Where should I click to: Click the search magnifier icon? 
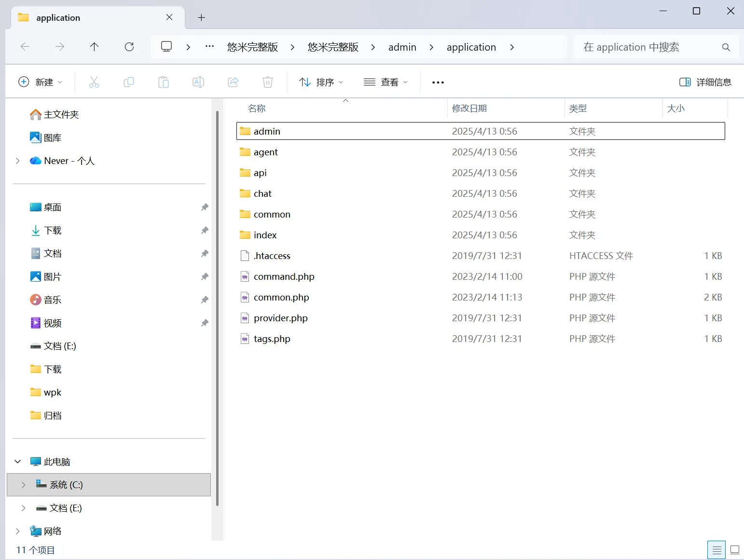[x=726, y=47]
